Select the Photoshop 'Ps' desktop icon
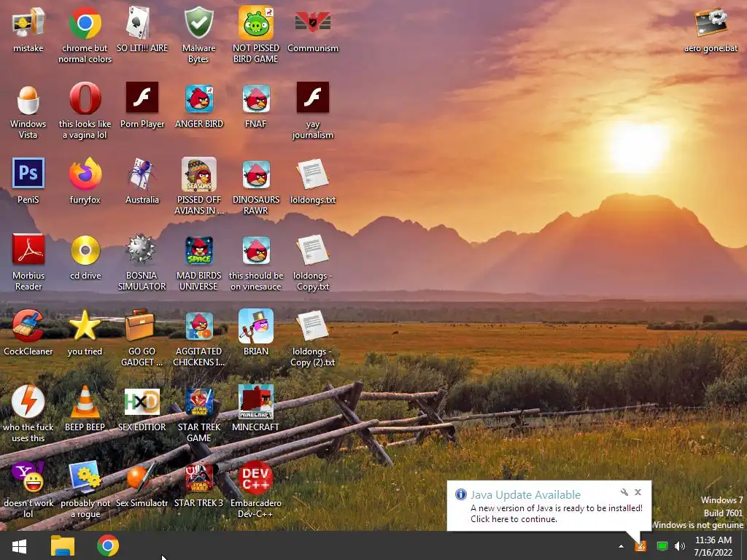747x560 pixels. [28, 174]
